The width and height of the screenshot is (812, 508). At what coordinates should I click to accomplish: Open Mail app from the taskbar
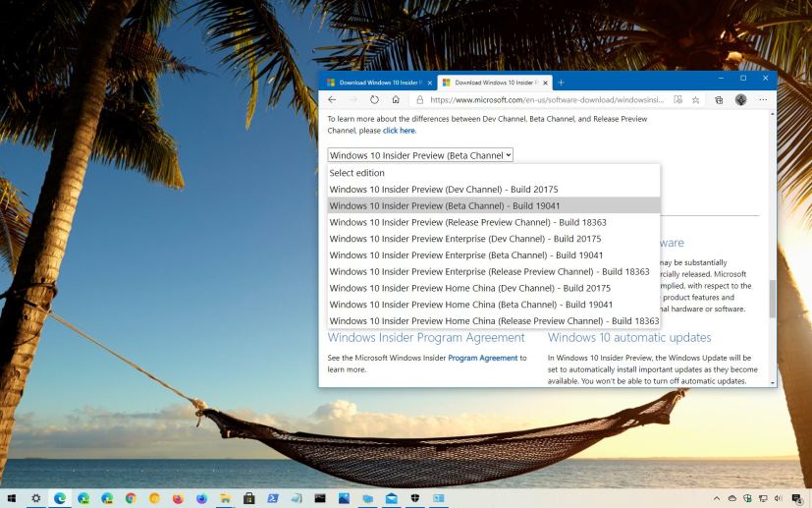point(392,499)
